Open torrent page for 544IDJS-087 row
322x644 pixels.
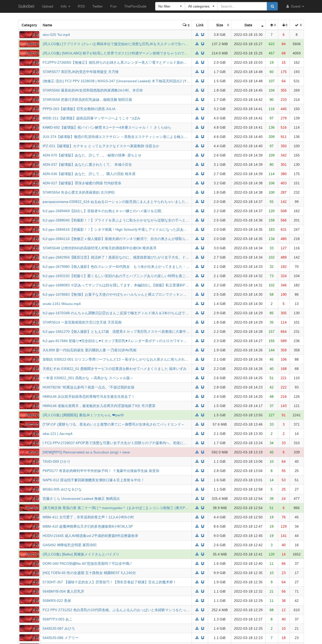coord(59,628)
